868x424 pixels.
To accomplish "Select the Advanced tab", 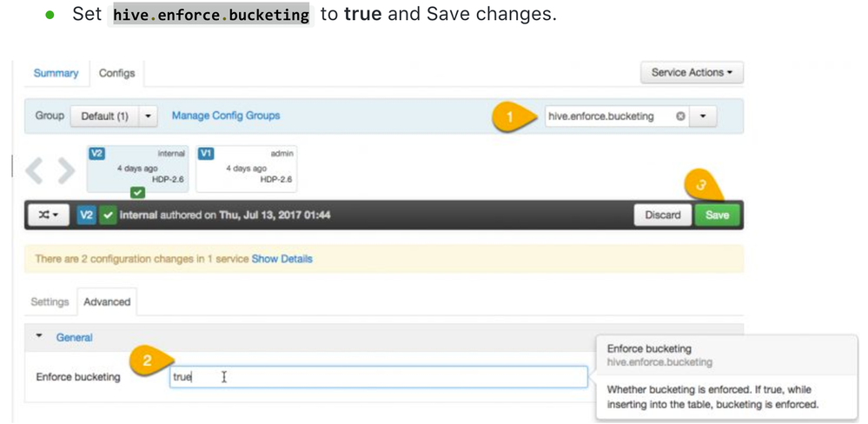I will [107, 301].
